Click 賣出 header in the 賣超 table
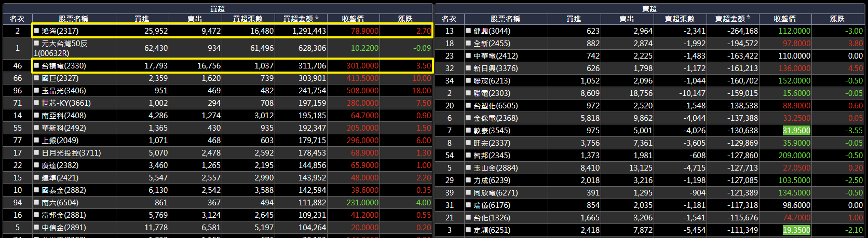 (627, 19)
